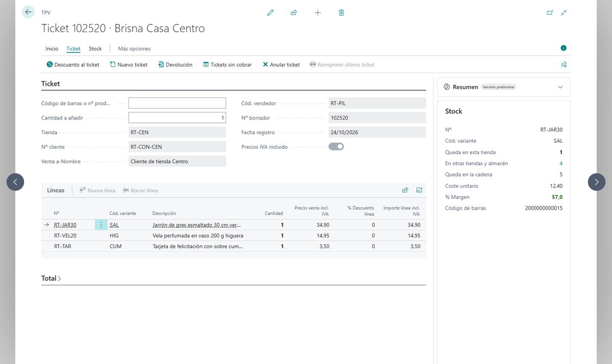The image size is (612, 364).
Task: Click the Cantidad a añadir field
Action: click(x=177, y=118)
